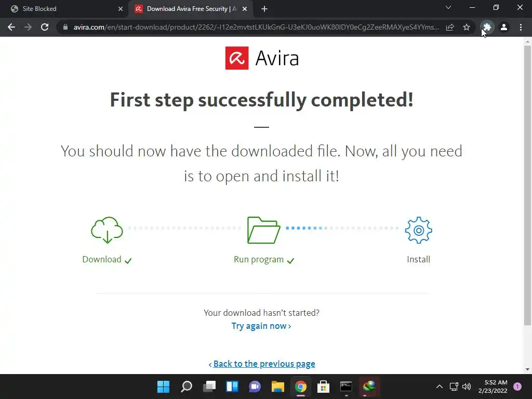Click the cloud Download step icon

click(x=107, y=230)
